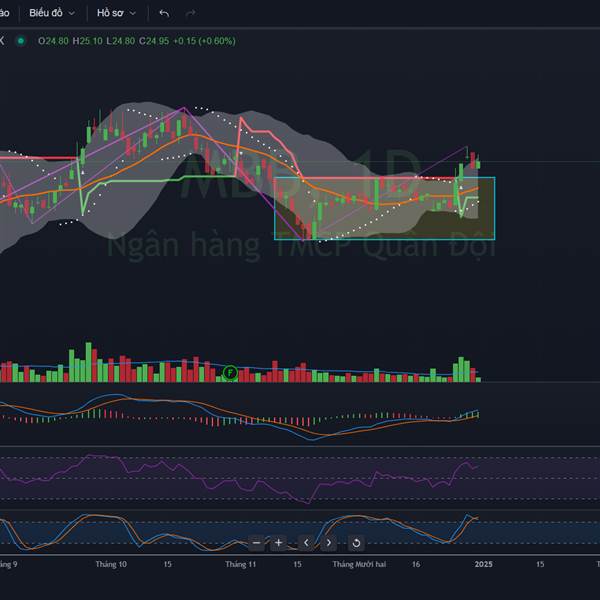The width and height of the screenshot is (600, 600).
Task: Click the Tháng 10 label on time axis
Action: click(x=111, y=564)
